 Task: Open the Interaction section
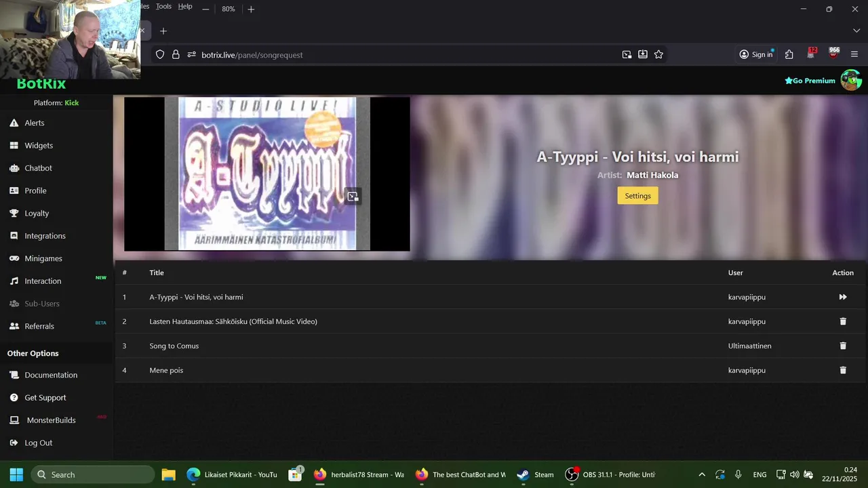point(43,281)
